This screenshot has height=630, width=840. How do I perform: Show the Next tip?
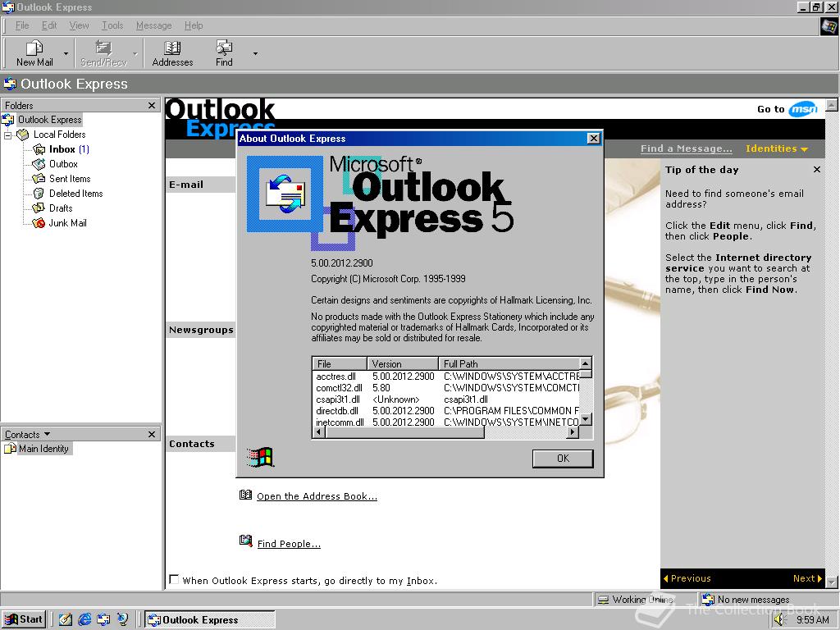point(808,578)
